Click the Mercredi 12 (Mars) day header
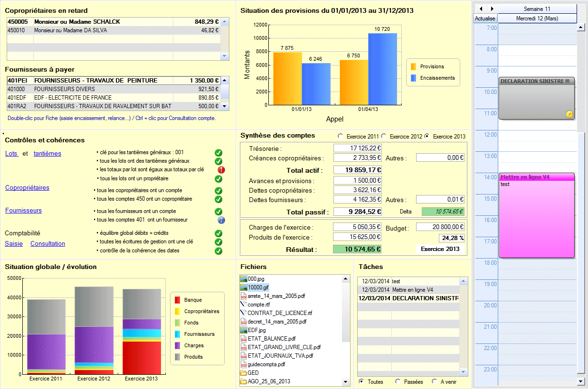This screenshot has height=389, width=588. click(537, 19)
